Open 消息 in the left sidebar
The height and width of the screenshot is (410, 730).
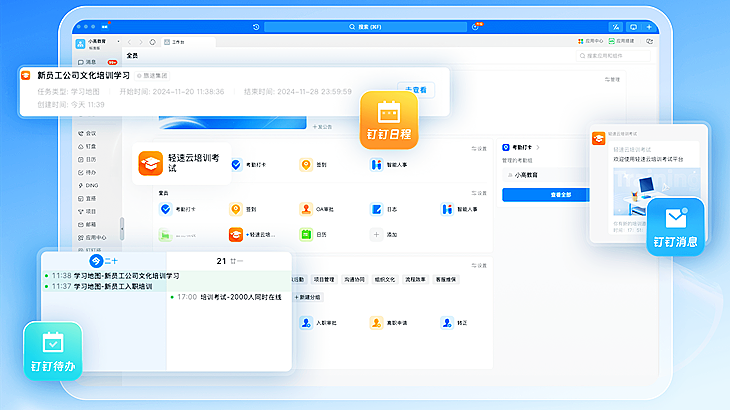[x=88, y=62]
